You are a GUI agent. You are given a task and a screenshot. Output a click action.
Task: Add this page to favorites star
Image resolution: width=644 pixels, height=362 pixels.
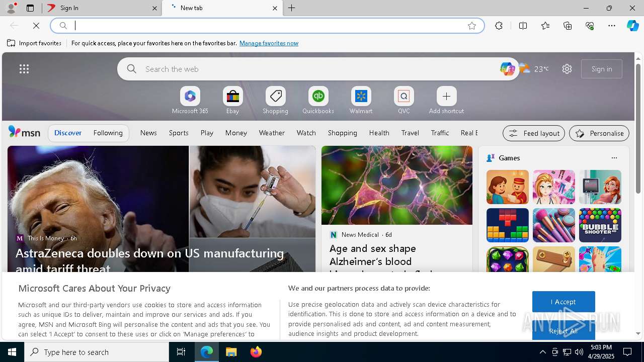pos(472,26)
